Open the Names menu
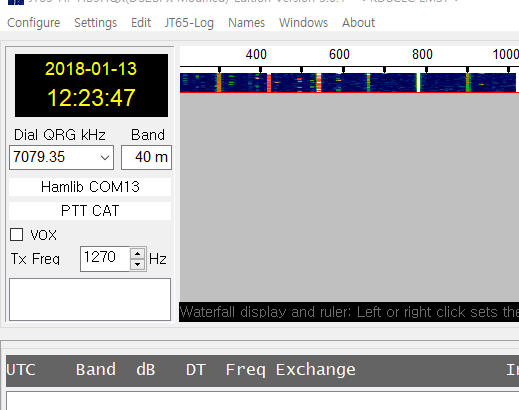This screenshot has width=519, height=410. (x=246, y=23)
